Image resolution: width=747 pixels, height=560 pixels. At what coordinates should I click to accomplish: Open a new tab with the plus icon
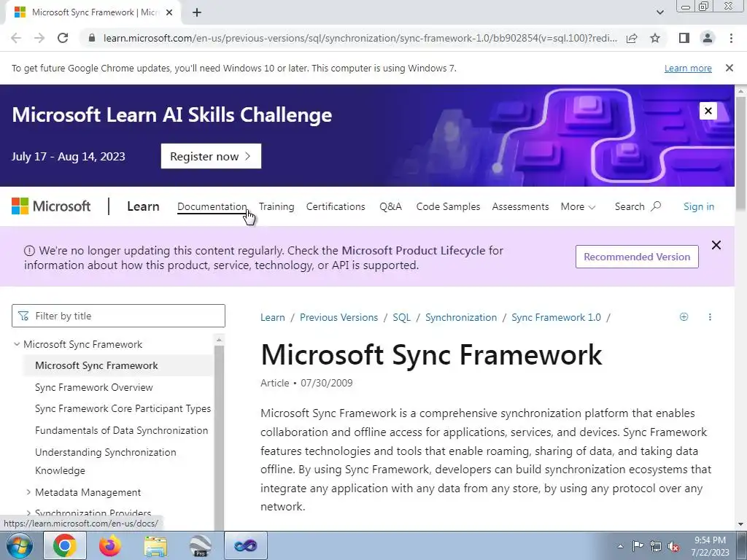[x=197, y=12]
